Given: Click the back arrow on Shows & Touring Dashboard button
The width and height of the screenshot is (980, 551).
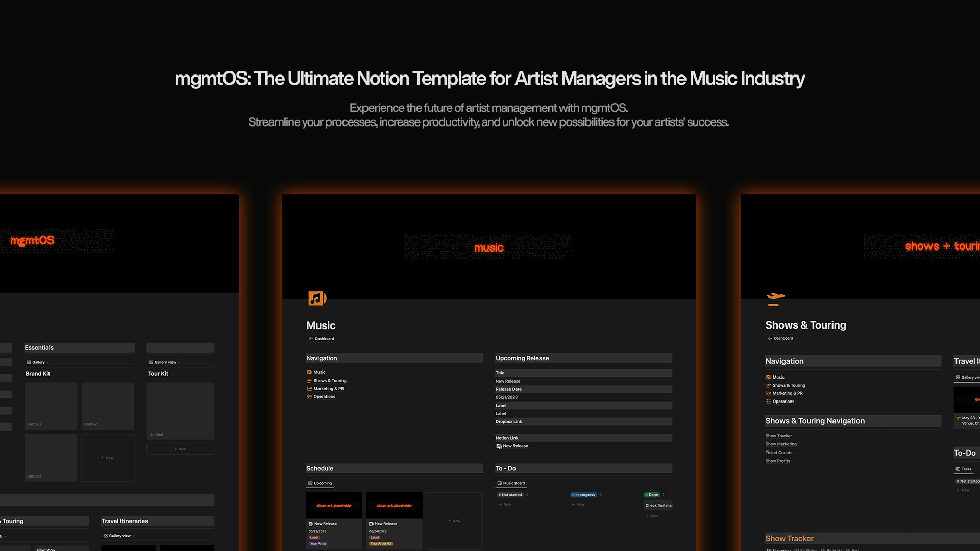Looking at the screenshot, I should 770,338.
